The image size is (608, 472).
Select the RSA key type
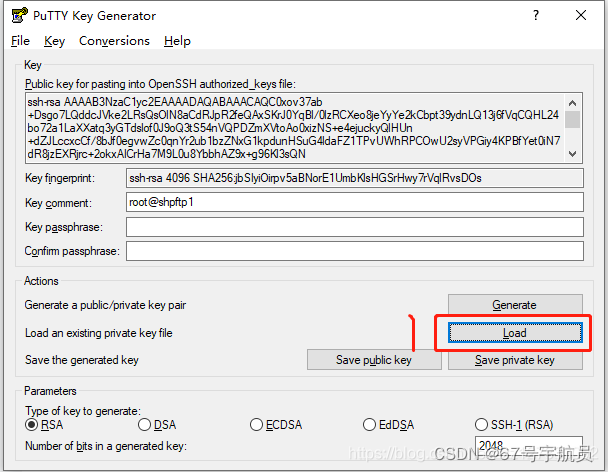pyautogui.click(x=44, y=425)
